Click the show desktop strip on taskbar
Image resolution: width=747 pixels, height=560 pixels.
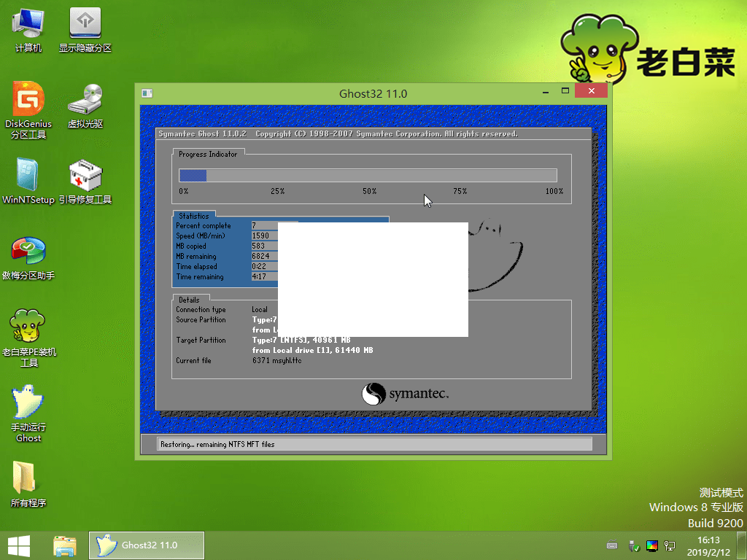coord(742,545)
